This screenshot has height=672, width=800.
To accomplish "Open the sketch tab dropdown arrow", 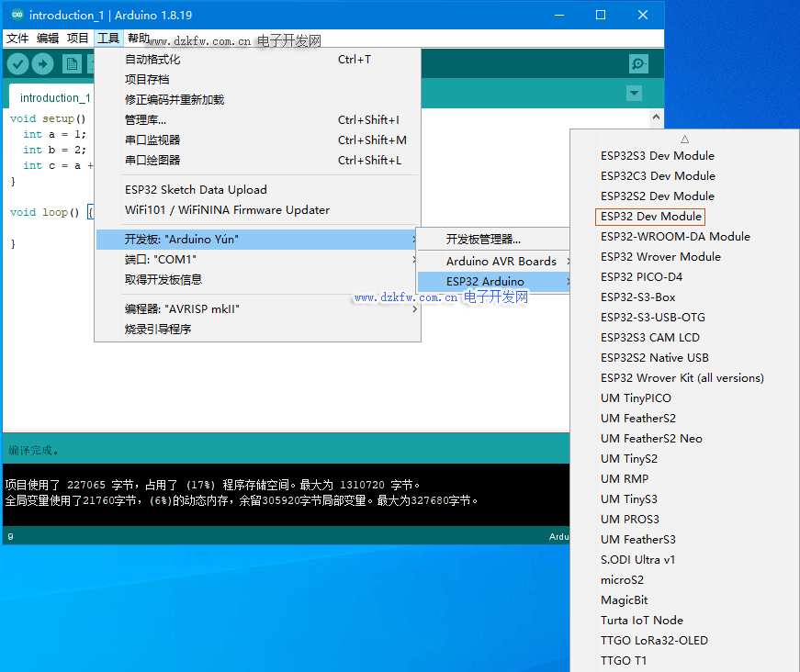I will pyautogui.click(x=634, y=94).
